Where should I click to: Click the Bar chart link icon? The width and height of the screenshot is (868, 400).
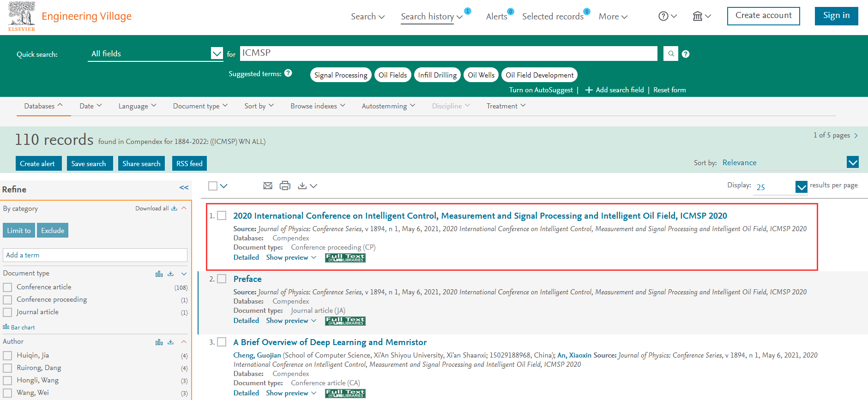6,327
